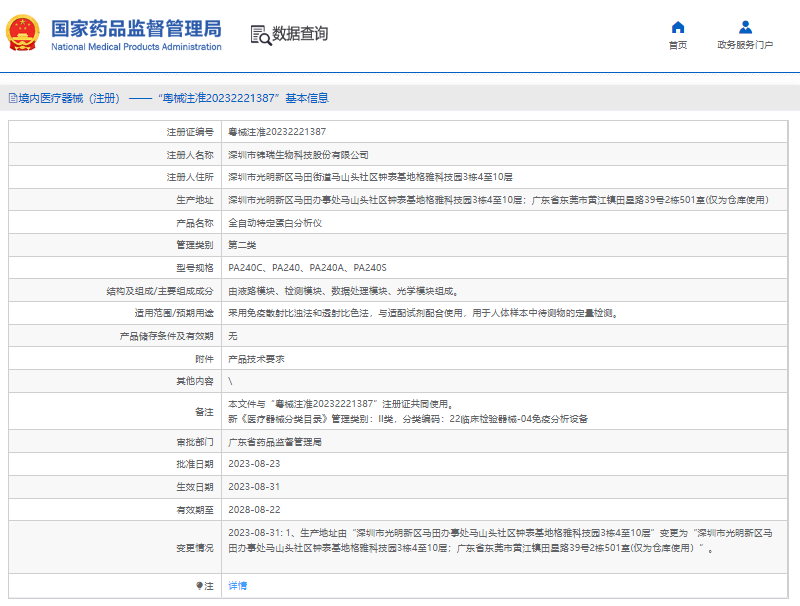The image size is (800, 606).
Task: Click the lightbulb icon beside 注
Action: pyautogui.click(x=199, y=586)
